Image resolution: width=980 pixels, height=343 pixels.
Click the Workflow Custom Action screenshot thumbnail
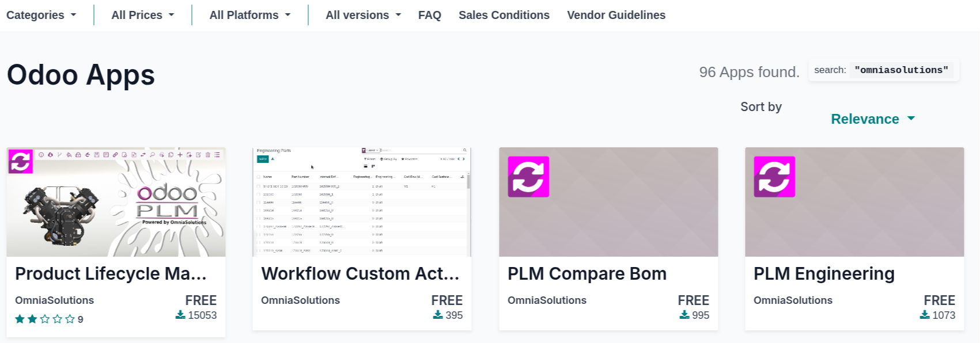[x=362, y=201]
